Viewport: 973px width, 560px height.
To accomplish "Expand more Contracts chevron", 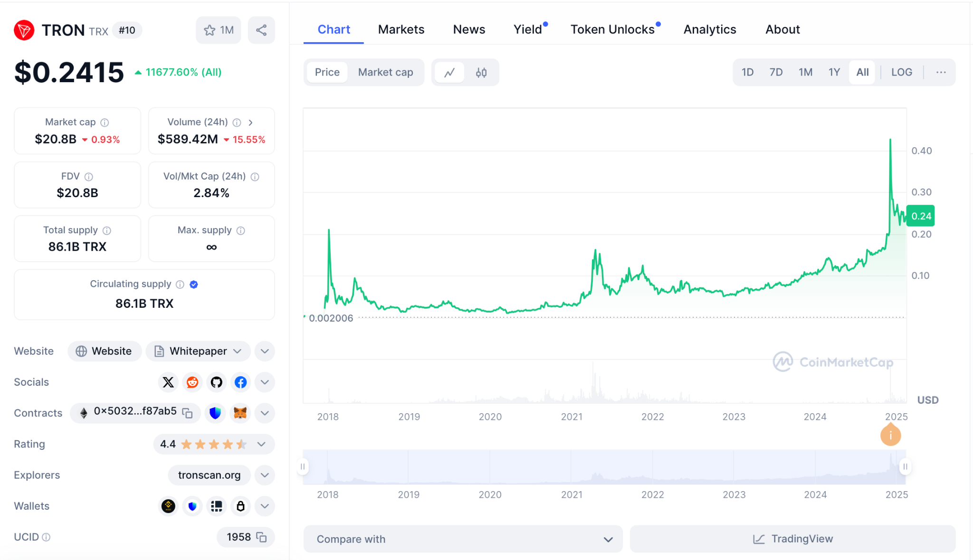I will coord(265,413).
